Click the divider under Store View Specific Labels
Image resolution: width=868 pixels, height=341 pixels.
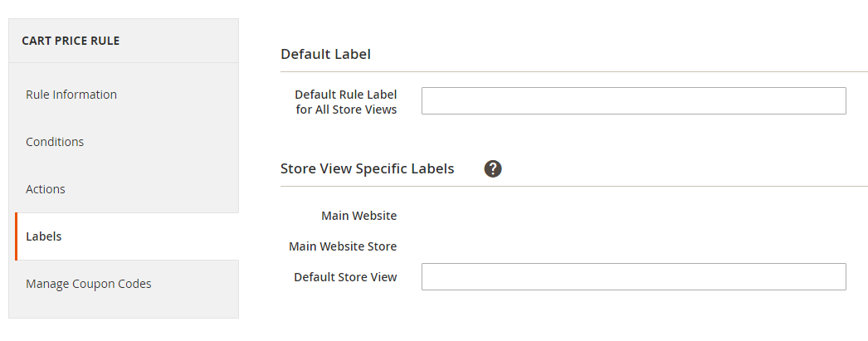click(574, 186)
